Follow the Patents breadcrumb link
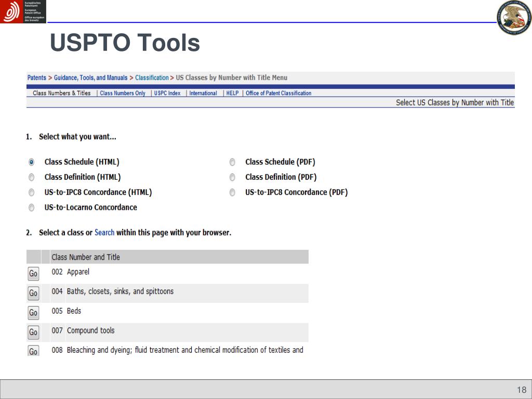The height and width of the screenshot is (399, 532). 37,78
